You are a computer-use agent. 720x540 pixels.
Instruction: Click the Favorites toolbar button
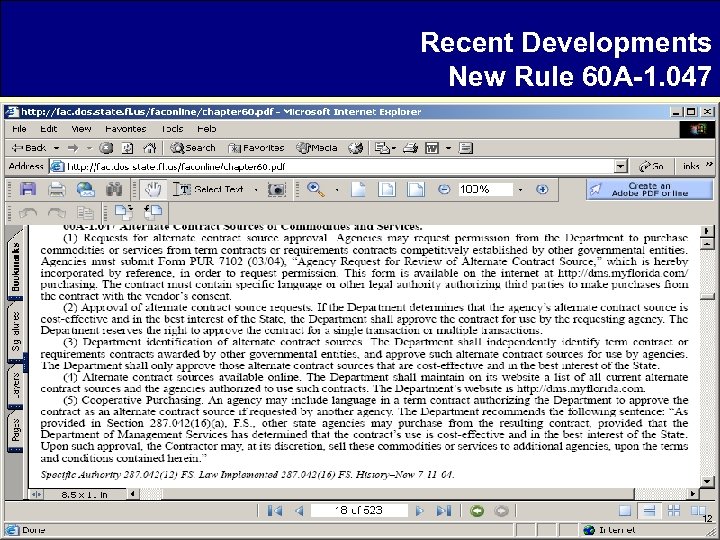coord(256,148)
